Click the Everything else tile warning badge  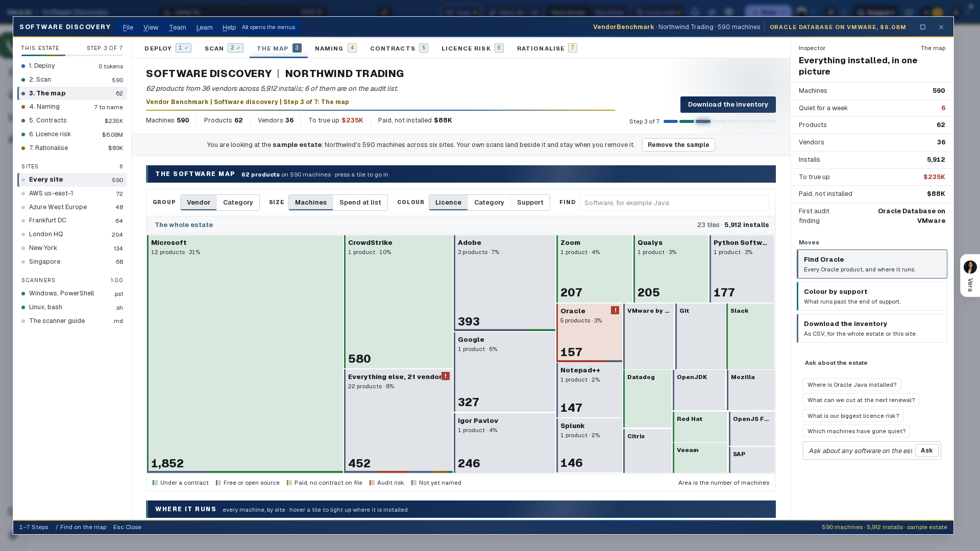(446, 376)
